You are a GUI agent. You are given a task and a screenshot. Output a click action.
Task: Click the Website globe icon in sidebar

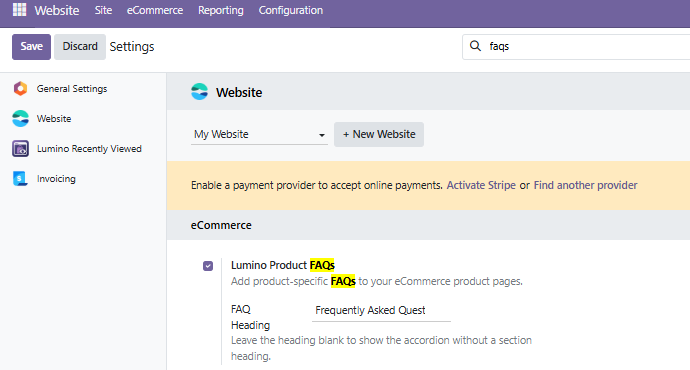(x=20, y=118)
